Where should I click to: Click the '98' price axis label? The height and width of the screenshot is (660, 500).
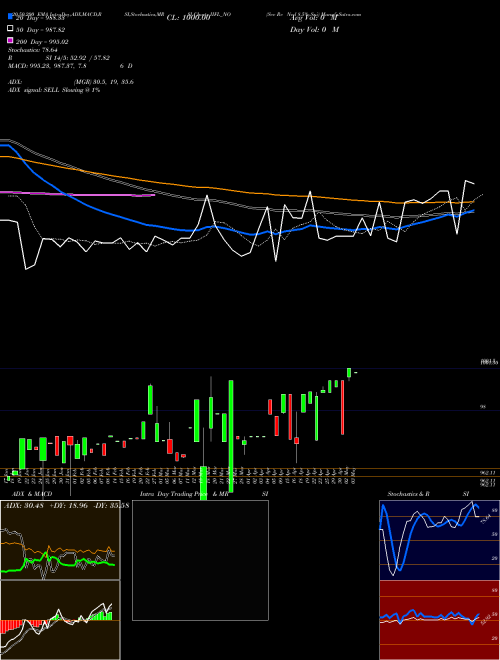[483, 407]
